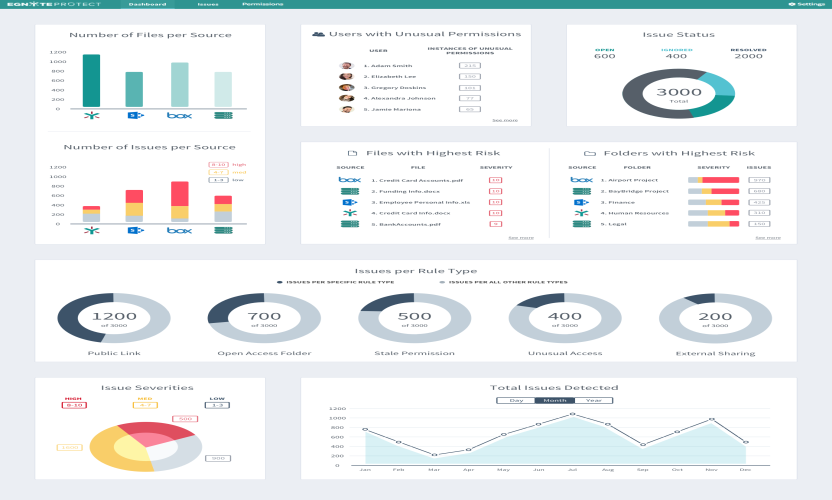832x500 pixels.
Task: Click the Egnyte source icon for Human Resources folder
Action: [x=581, y=213]
